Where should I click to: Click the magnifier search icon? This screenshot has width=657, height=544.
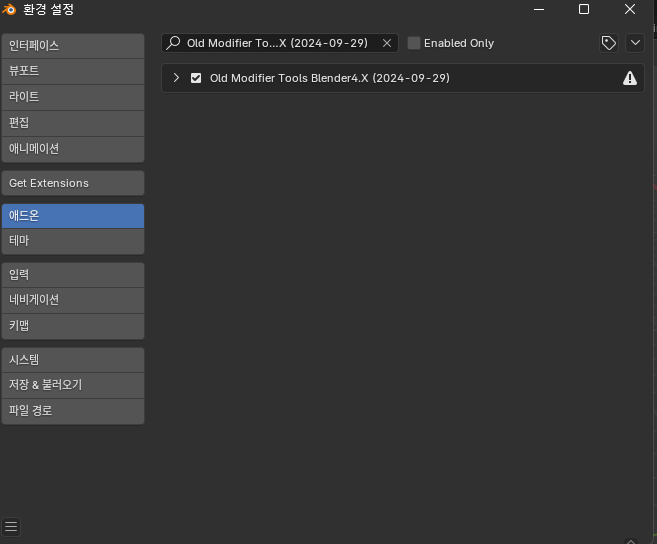[x=173, y=43]
